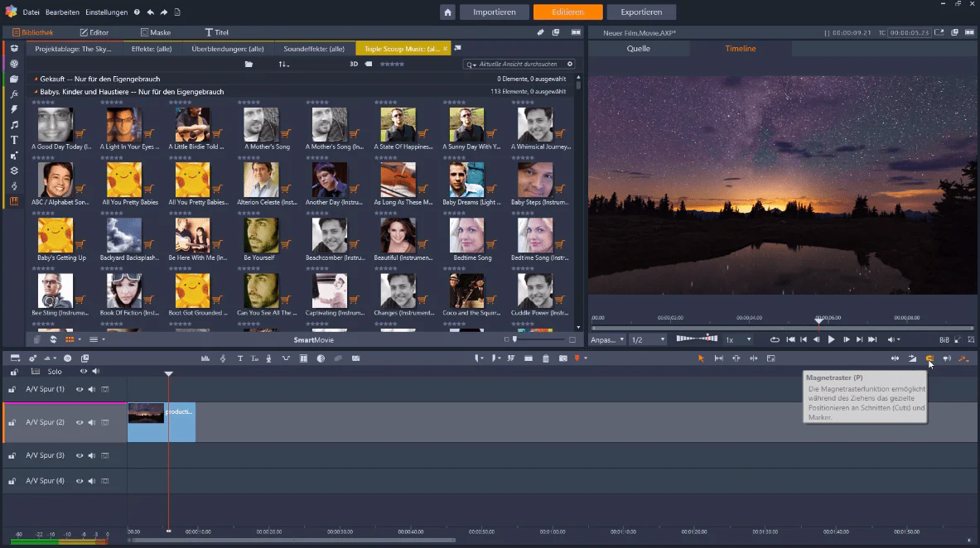Click the loop playback icon
Viewport: 980px width, 548px height.
775,340
